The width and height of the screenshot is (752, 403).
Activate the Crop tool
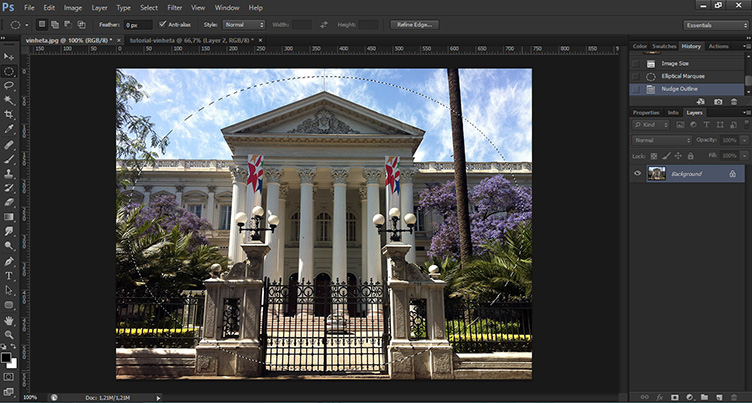[9, 115]
